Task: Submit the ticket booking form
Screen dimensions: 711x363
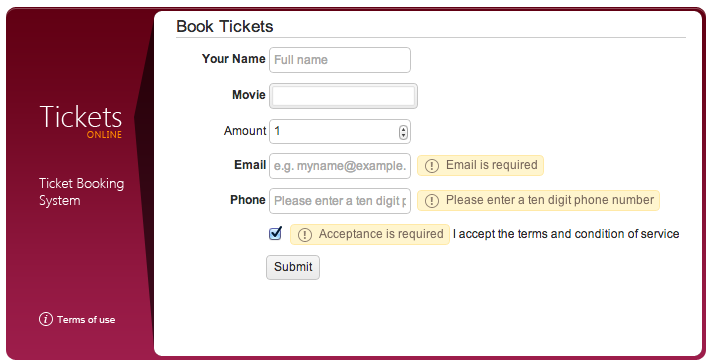Action: 293,267
